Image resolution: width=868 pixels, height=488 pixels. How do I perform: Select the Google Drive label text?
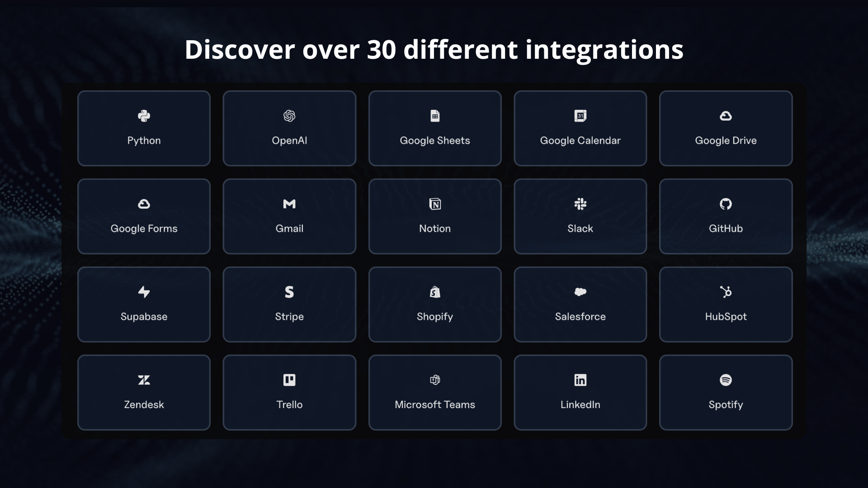tap(726, 141)
